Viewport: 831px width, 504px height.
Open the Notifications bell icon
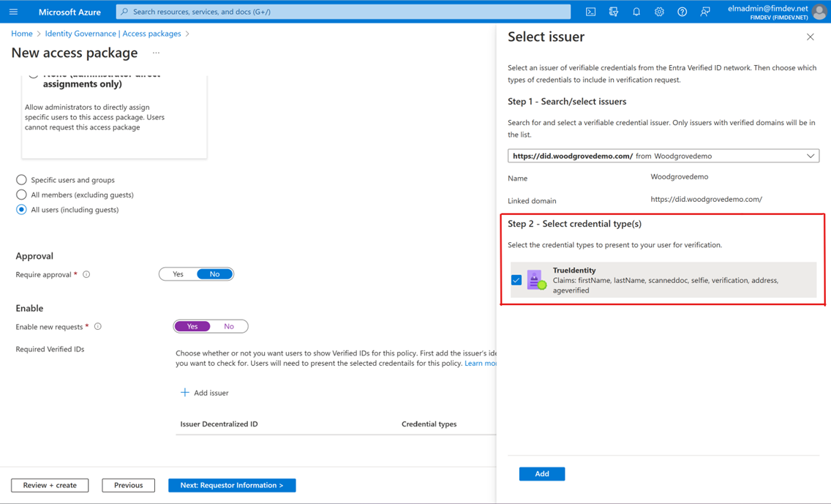pos(636,11)
